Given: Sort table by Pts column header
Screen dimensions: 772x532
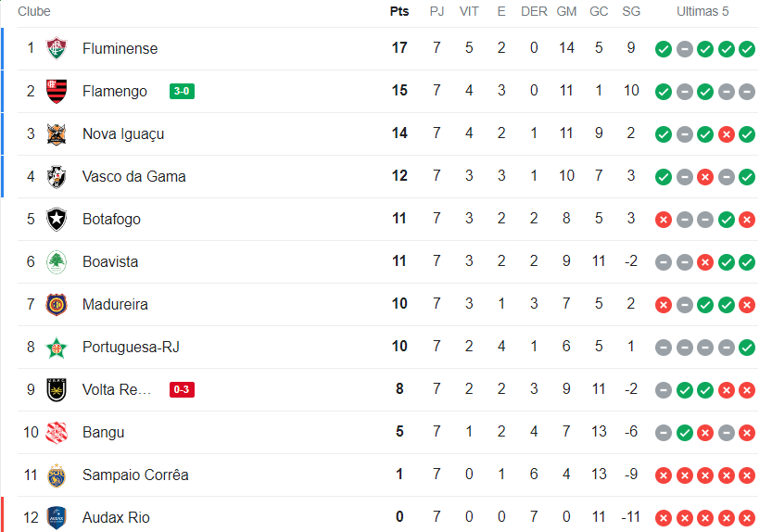Looking at the screenshot, I should tap(399, 12).
